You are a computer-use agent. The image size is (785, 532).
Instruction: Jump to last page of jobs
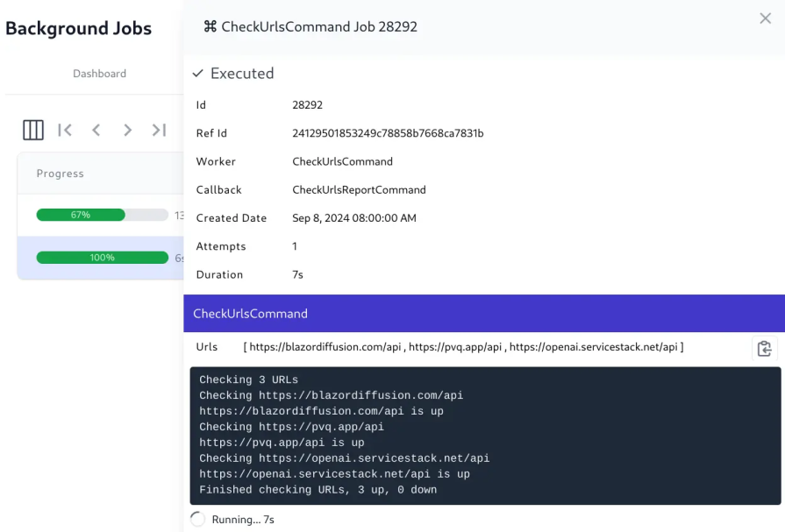pos(159,130)
